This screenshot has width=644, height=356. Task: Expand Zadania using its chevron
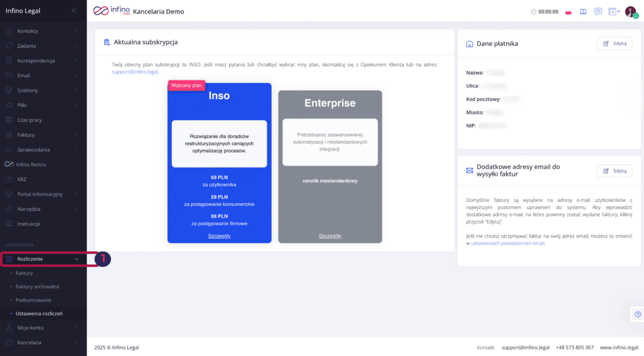(77, 46)
